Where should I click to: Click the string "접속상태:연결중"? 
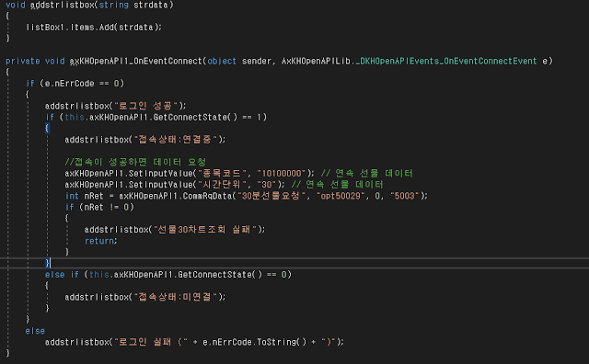pos(175,140)
